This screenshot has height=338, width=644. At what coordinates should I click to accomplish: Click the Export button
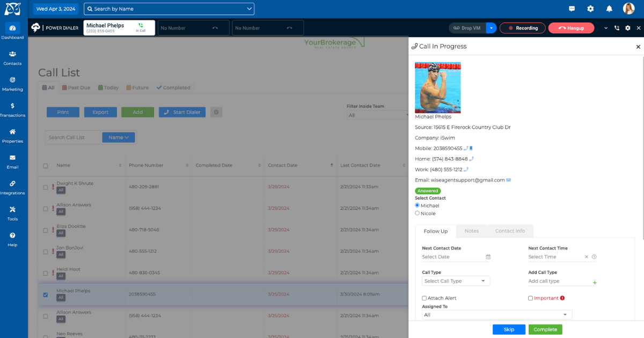tap(100, 112)
